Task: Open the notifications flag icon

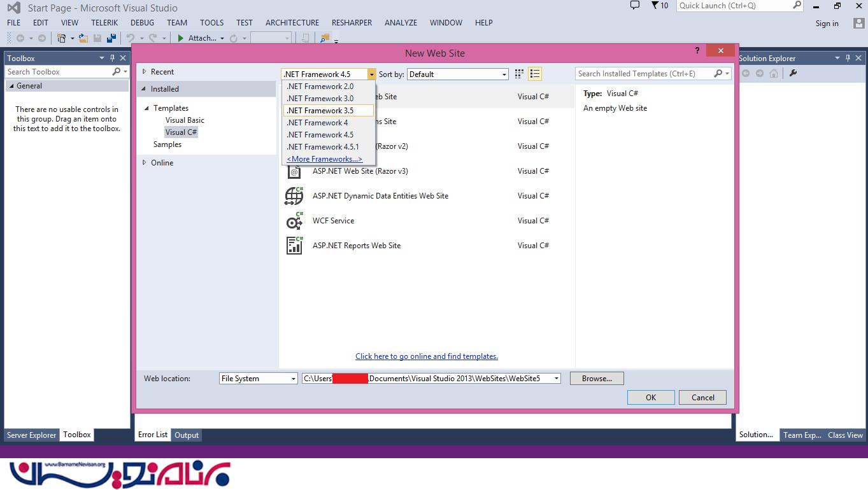Action: click(x=655, y=6)
